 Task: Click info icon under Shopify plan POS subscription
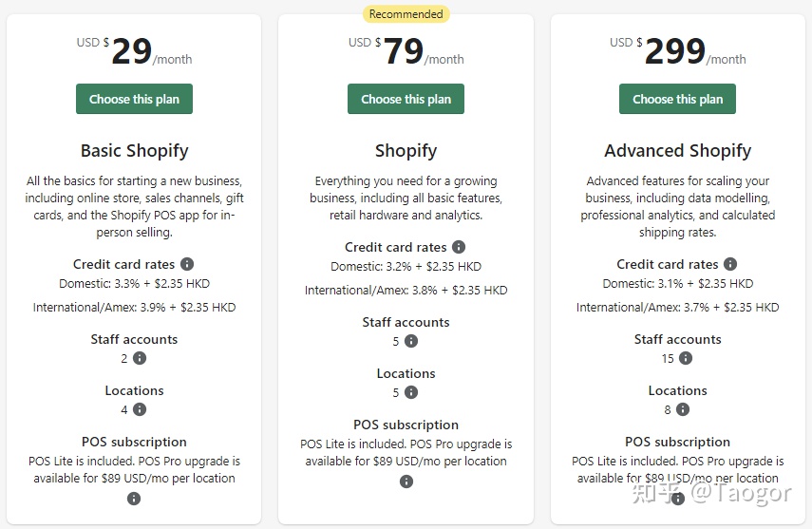point(406,482)
